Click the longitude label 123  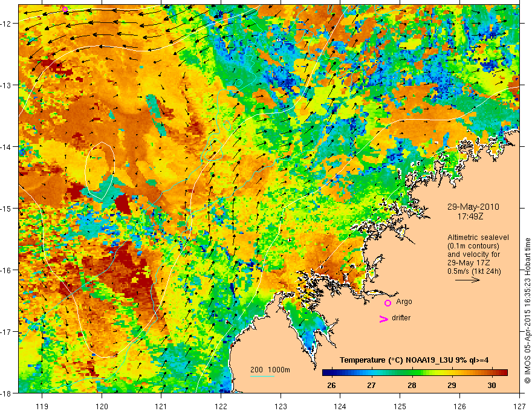pos(281,406)
